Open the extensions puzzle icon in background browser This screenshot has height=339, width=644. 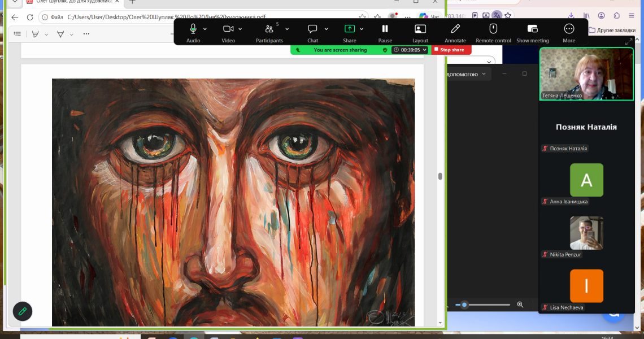pos(616,16)
